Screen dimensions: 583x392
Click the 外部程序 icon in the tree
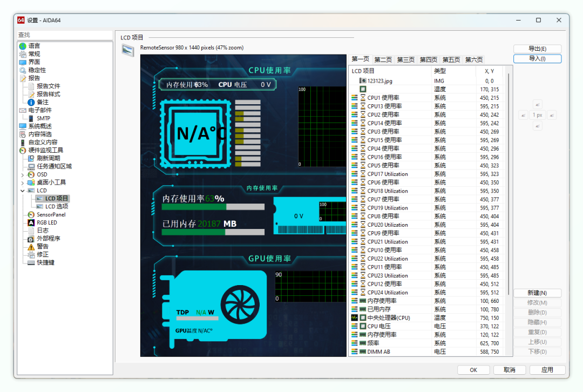pos(31,239)
